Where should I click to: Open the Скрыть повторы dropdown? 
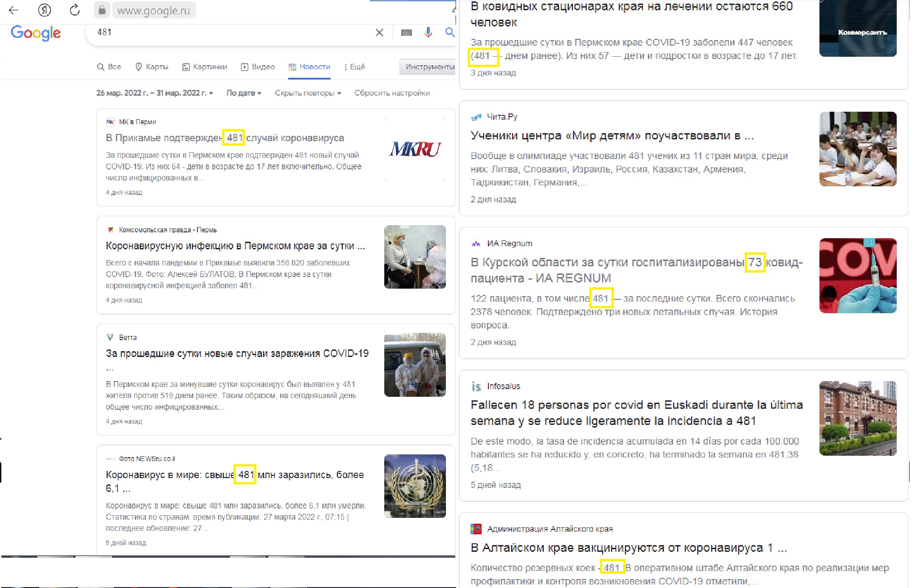point(308,93)
